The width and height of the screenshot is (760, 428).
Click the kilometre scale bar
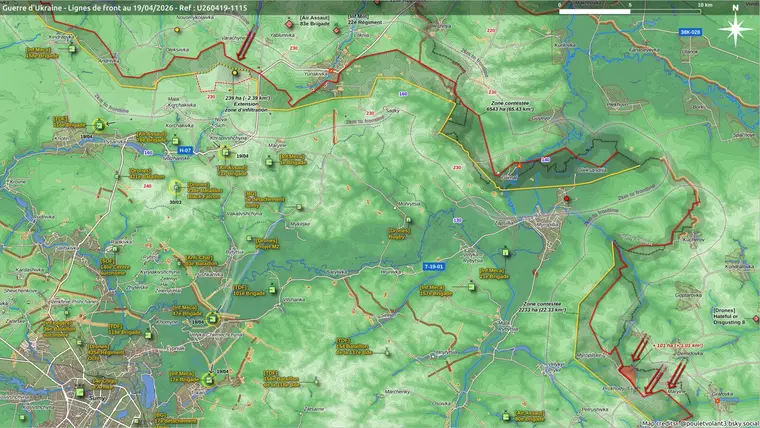pyautogui.click(x=631, y=11)
